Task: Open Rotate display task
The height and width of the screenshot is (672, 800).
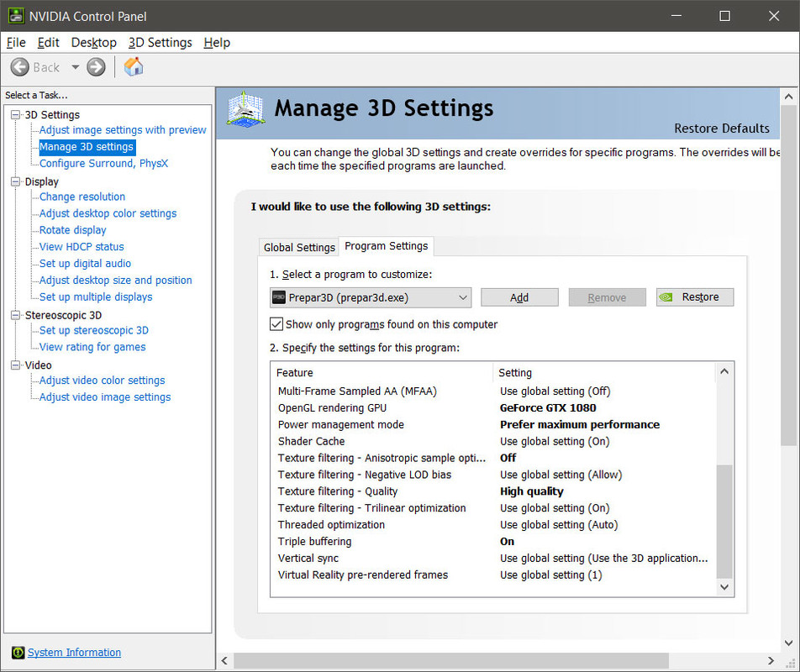Action: pos(72,230)
